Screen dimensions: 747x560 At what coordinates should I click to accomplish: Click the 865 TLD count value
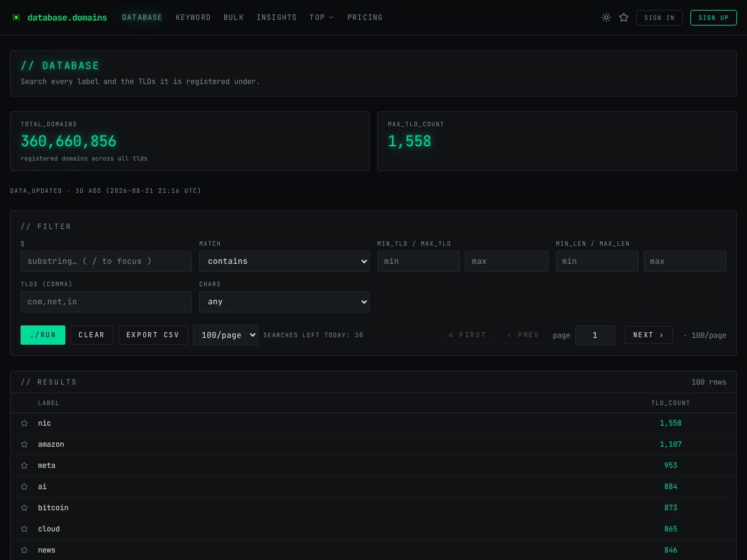670,529
